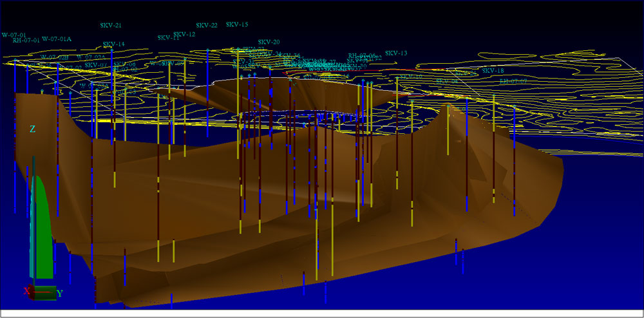Pick the SKV-20 drillhole label

pyautogui.click(x=269, y=42)
